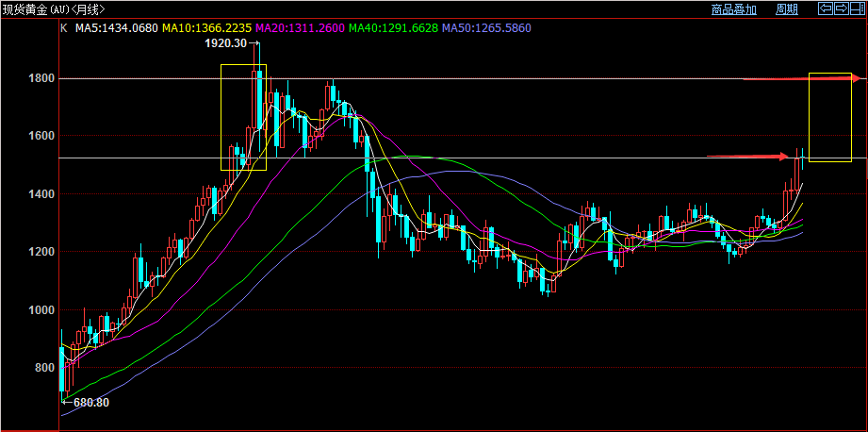Open the 周期 period link
This screenshot has height=432, width=868.
787,8
